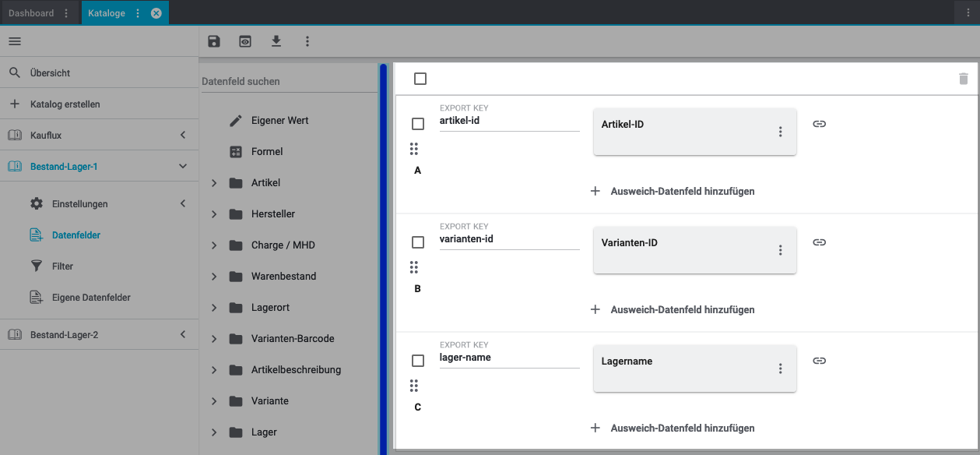
Task: Add Ausweich-Datenfeld under lager-name row
Action: click(x=673, y=428)
